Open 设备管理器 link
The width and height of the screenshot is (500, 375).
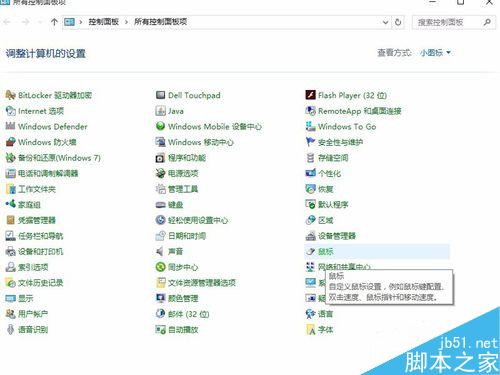click(x=337, y=236)
